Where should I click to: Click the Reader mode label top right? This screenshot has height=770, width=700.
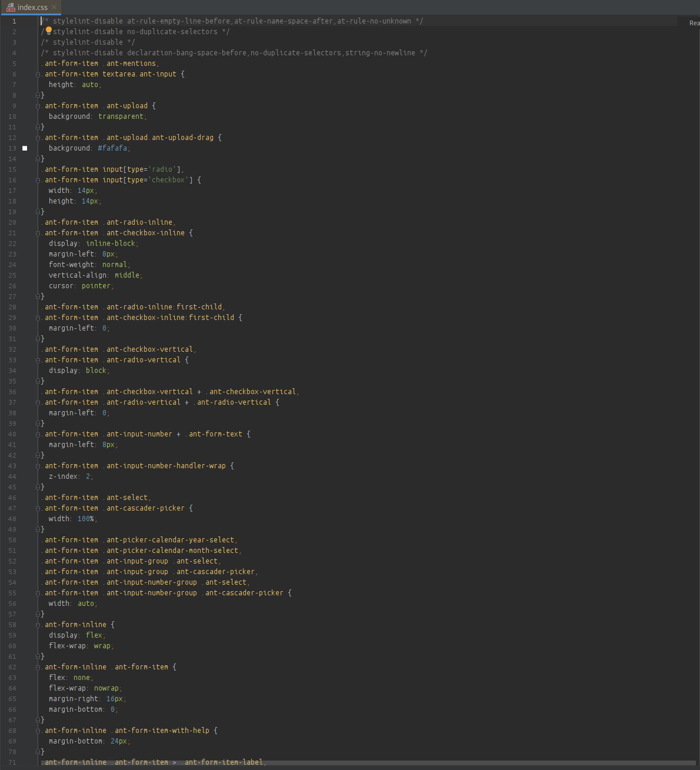(694, 23)
